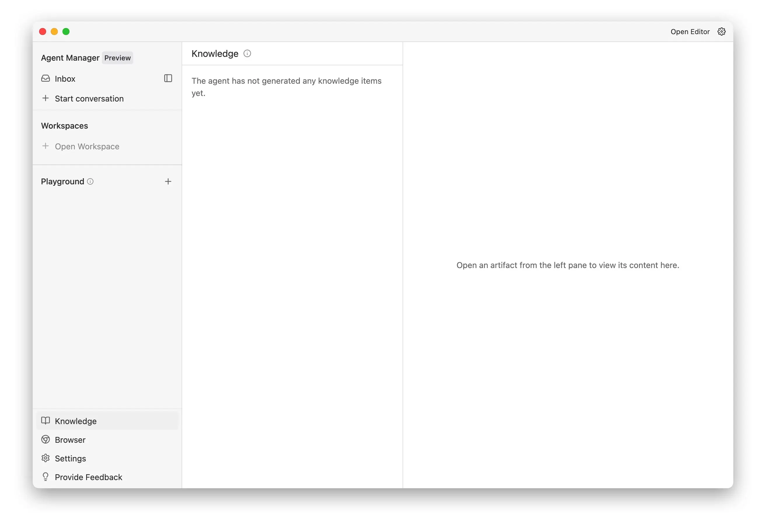Screen dimensions: 766x532
Task: Click the plus icon next to Open Workspace
Action: tap(46, 146)
